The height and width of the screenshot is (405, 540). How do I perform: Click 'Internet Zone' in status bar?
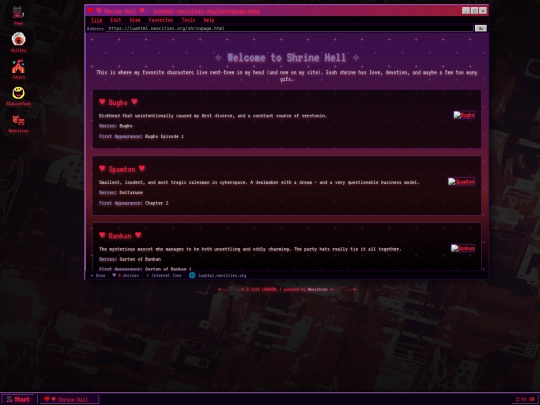[x=164, y=276]
